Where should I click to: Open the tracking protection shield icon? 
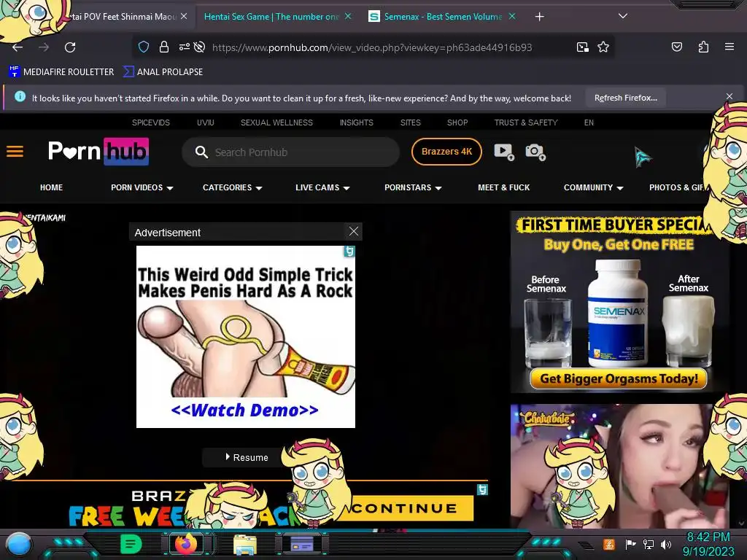[x=144, y=47]
